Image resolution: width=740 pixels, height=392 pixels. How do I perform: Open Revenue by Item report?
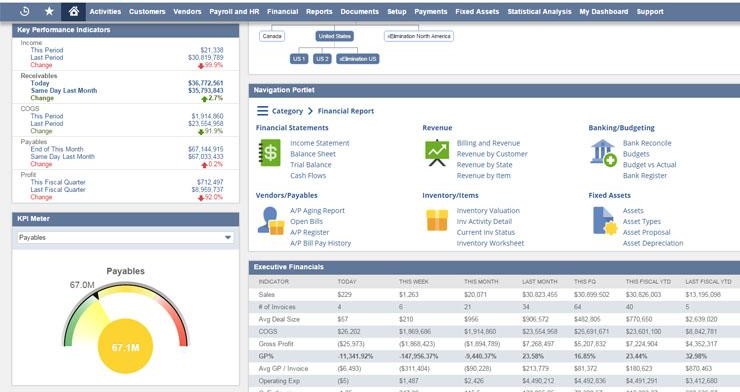pos(483,175)
